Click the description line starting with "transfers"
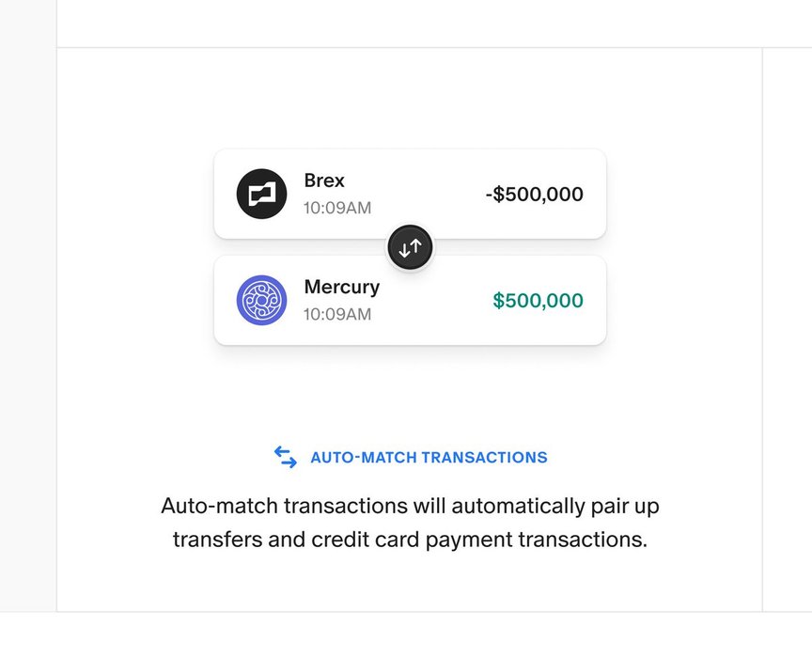 tap(410, 540)
